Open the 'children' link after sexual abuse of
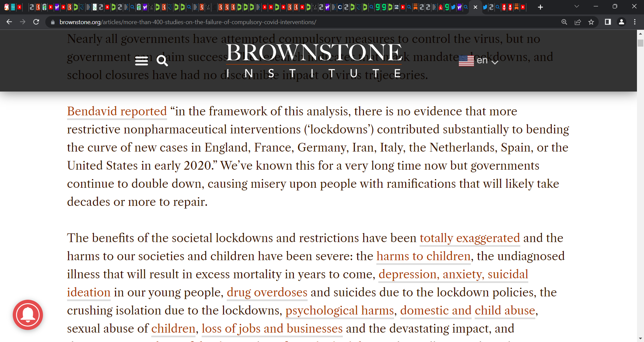The image size is (644, 342). tap(173, 329)
